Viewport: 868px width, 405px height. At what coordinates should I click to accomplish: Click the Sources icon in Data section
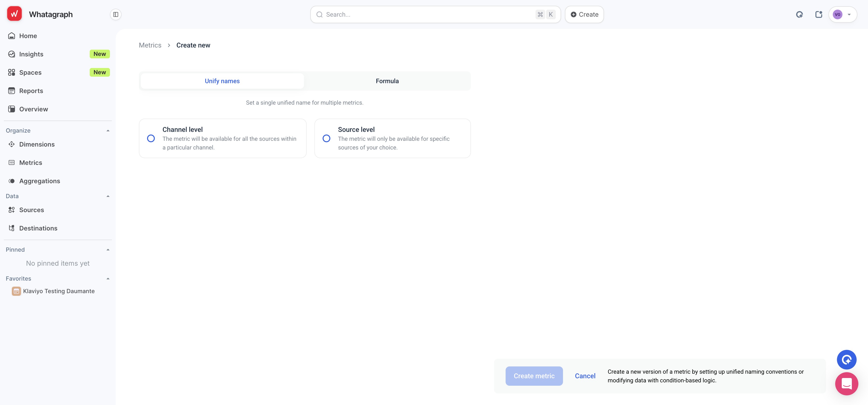(x=12, y=210)
